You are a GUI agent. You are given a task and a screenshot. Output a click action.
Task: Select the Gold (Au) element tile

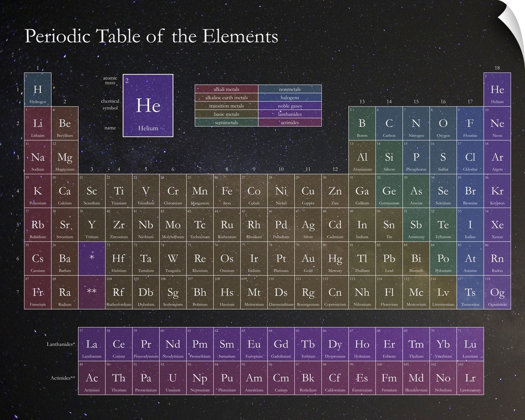[x=308, y=258]
